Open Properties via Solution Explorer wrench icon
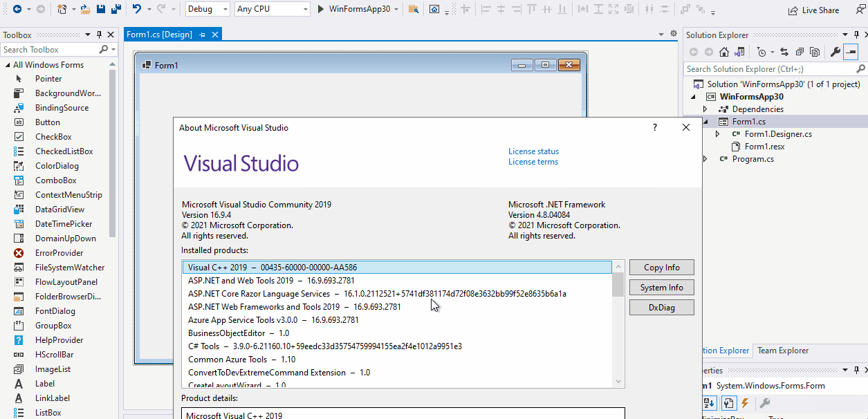This screenshot has width=868, height=419. 835,52
